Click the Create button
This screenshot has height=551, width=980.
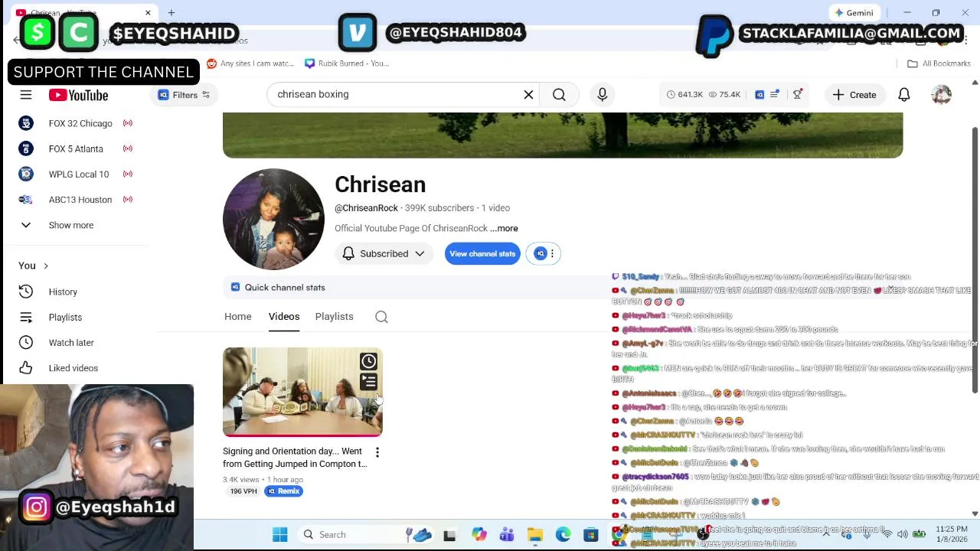[854, 95]
